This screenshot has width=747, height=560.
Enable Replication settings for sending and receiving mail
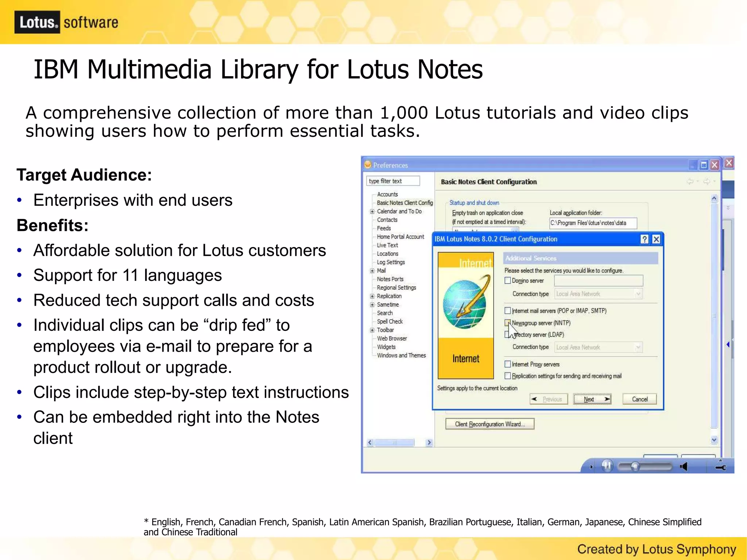click(507, 376)
